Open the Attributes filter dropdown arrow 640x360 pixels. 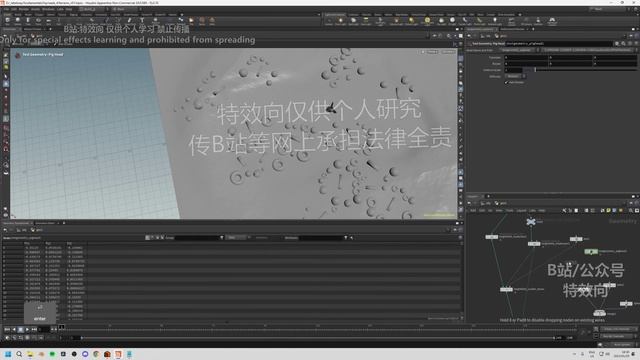point(346,238)
